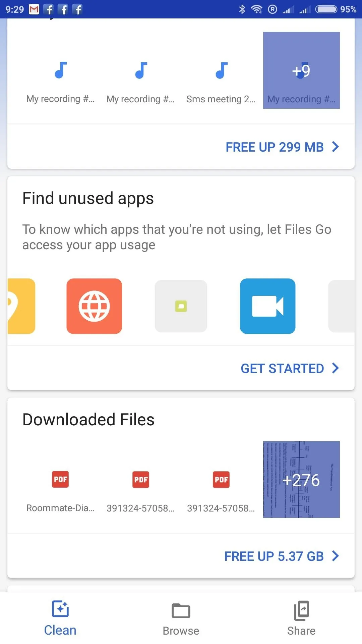Switch to the Clean tab
The width and height of the screenshot is (362, 644).
point(60,618)
